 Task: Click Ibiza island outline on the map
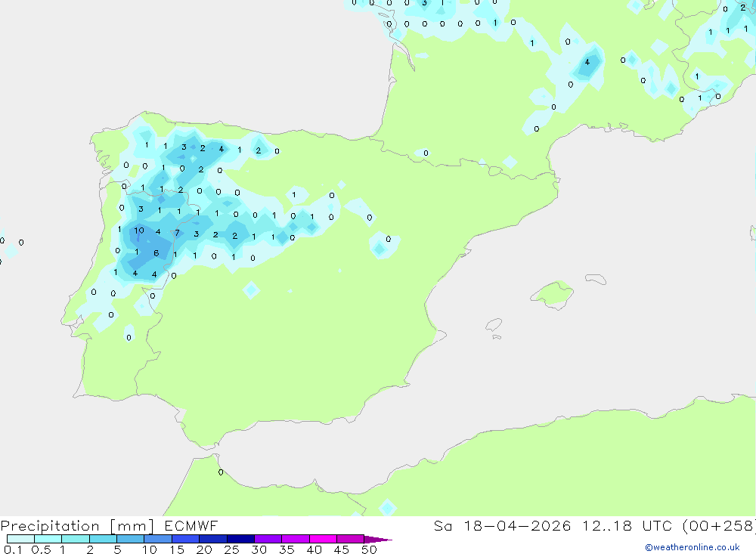[x=494, y=324]
